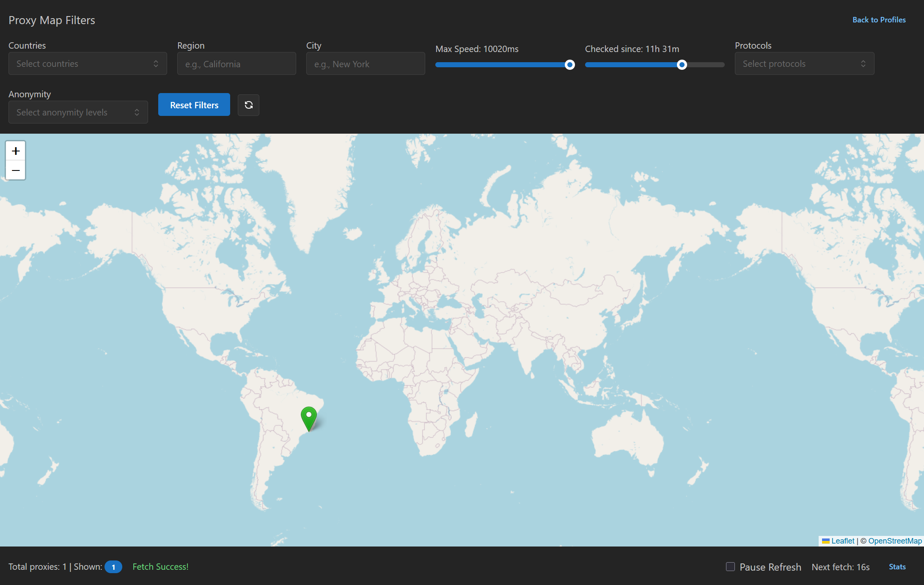Open the OpenStreetMap attribution link
The height and width of the screenshot is (585, 924).
point(894,541)
